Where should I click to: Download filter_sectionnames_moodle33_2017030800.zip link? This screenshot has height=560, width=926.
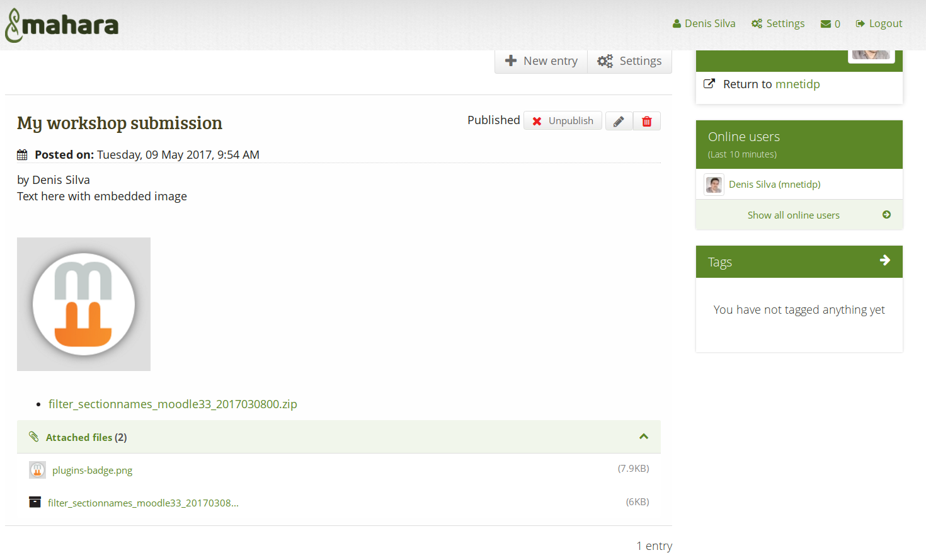click(173, 404)
